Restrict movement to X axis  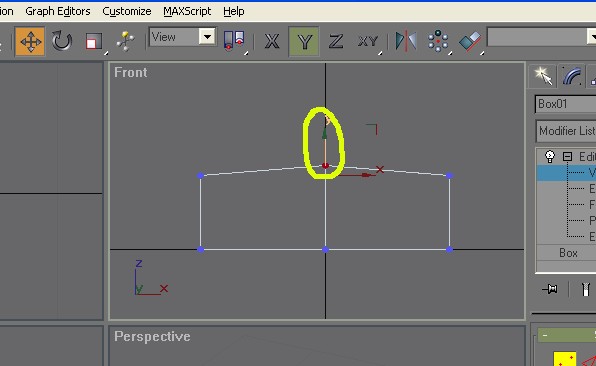tap(272, 41)
